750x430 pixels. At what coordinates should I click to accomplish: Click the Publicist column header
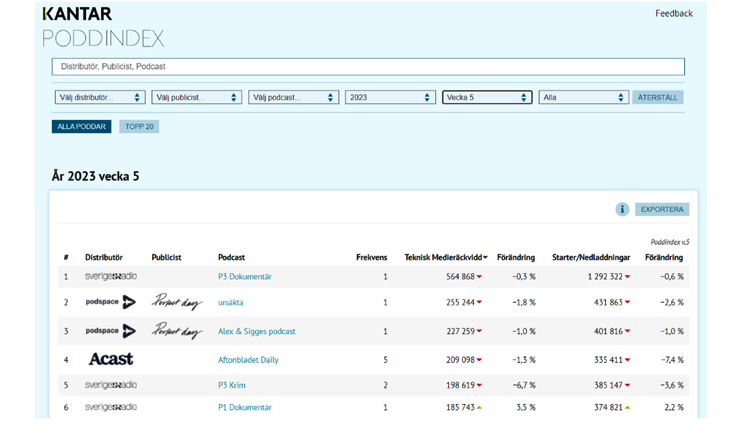click(166, 257)
